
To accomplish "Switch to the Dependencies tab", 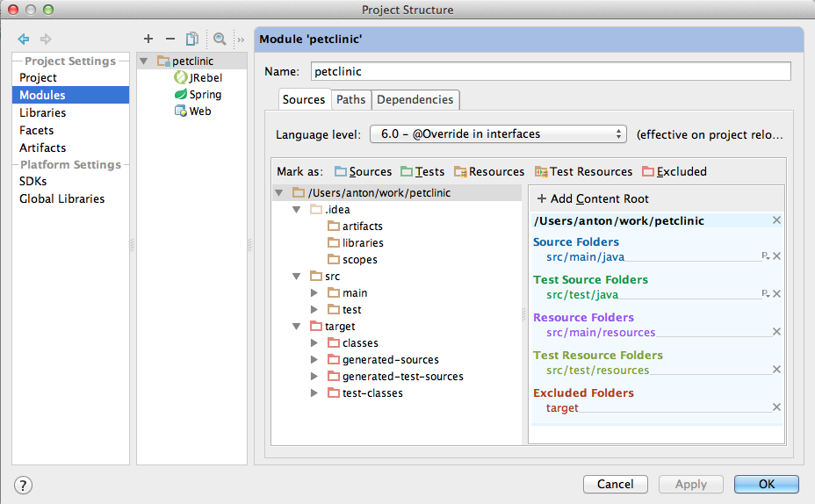I will click(x=415, y=99).
